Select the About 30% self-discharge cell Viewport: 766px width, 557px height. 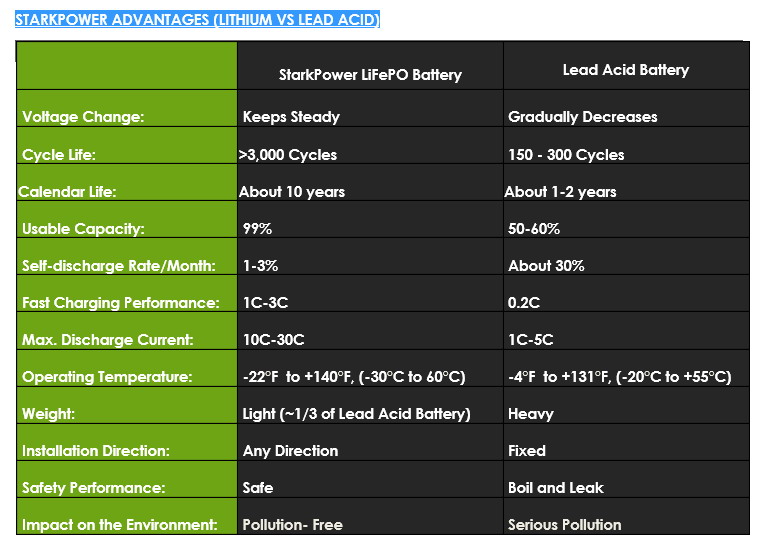[x=546, y=266]
